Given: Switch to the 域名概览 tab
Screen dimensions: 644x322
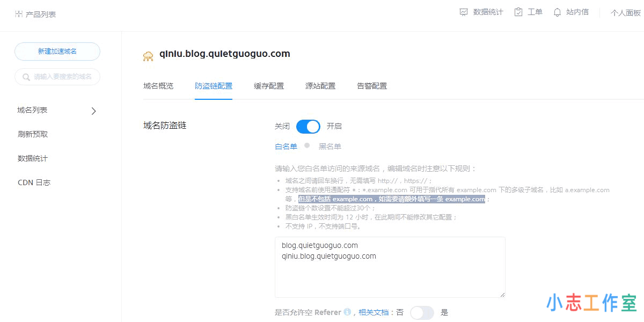Looking at the screenshot, I should coord(158,85).
